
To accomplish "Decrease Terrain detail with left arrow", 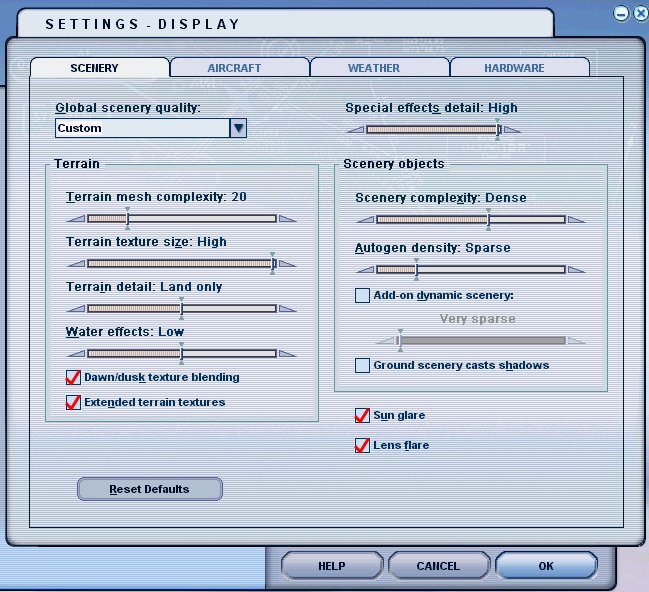I will click(x=76, y=309).
